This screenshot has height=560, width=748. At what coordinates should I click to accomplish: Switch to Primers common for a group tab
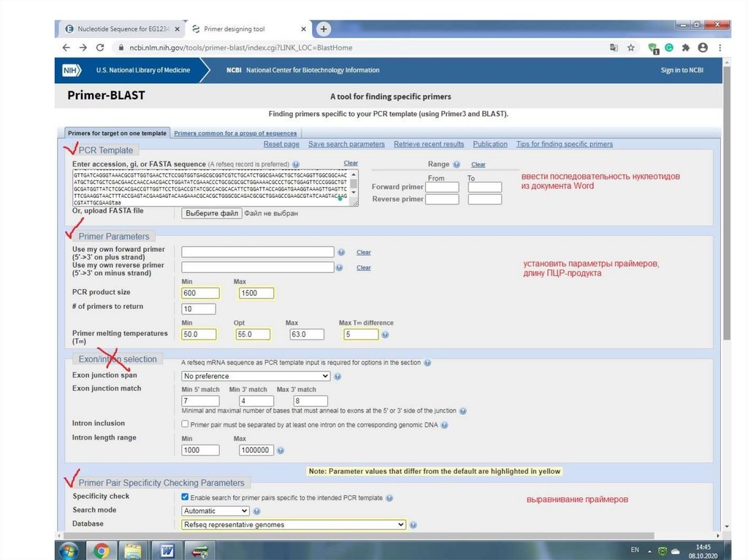[x=235, y=133]
